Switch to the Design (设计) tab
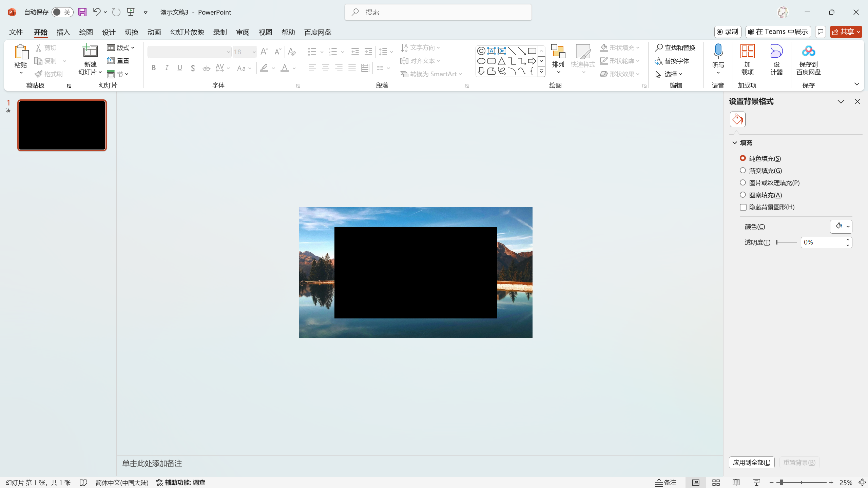 (109, 32)
